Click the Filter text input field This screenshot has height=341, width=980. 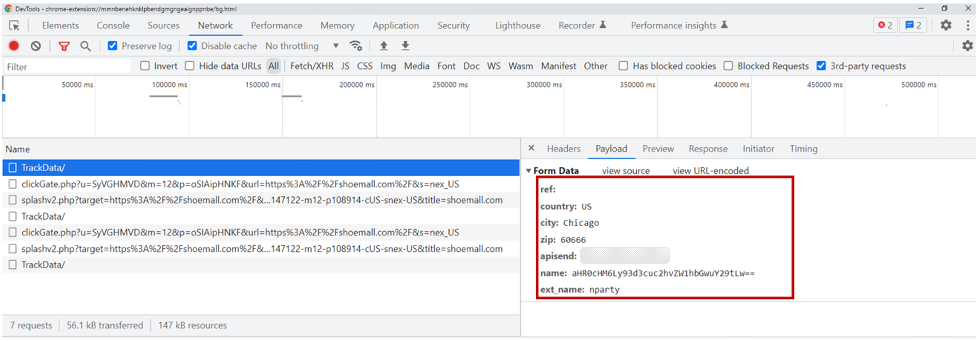tap(67, 66)
